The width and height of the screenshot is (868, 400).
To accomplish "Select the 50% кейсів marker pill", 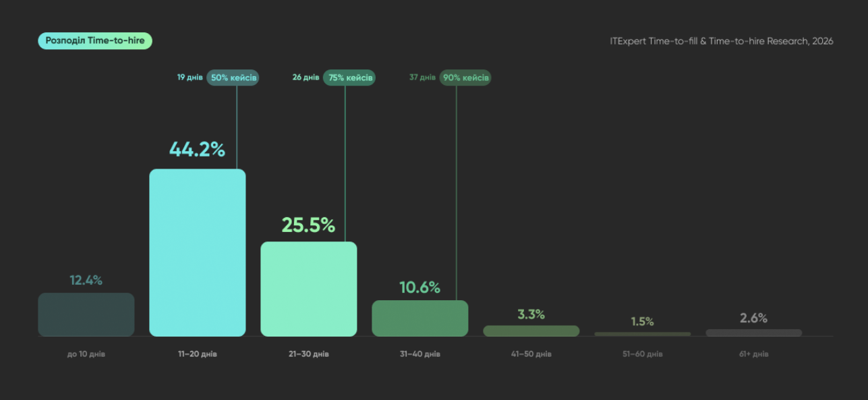I will tap(233, 78).
